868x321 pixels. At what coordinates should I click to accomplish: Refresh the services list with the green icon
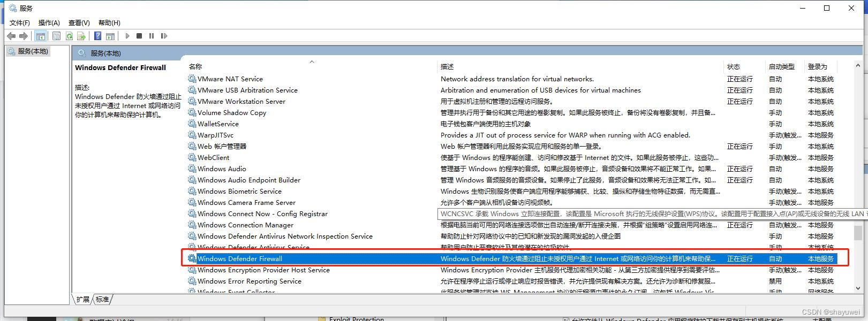[69, 36]
